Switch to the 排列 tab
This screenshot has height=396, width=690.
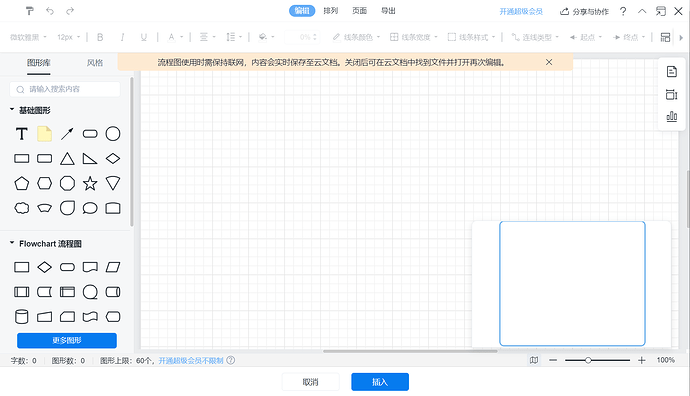tap(330, 11)
